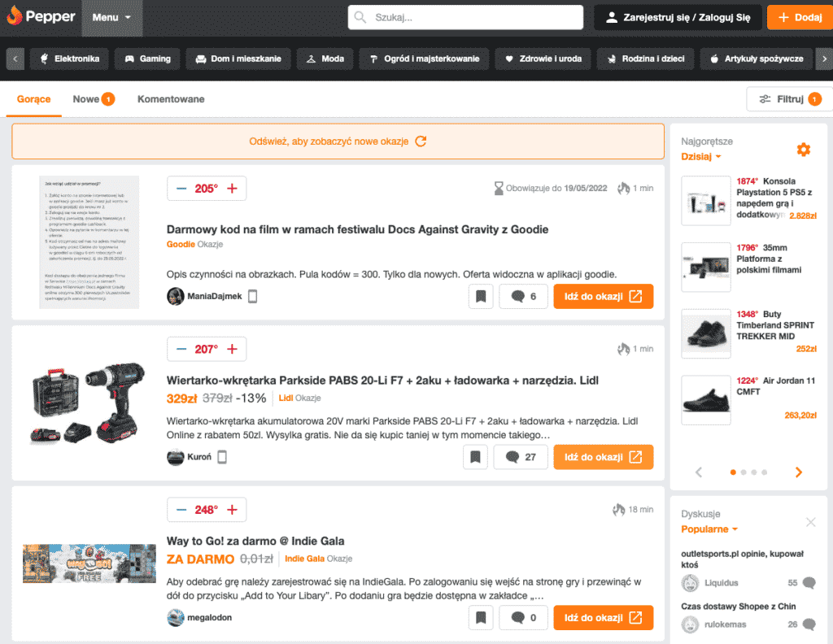833x644 pixels.
Task: Vote up the Way to Go deal
Action: pos(232,510)
